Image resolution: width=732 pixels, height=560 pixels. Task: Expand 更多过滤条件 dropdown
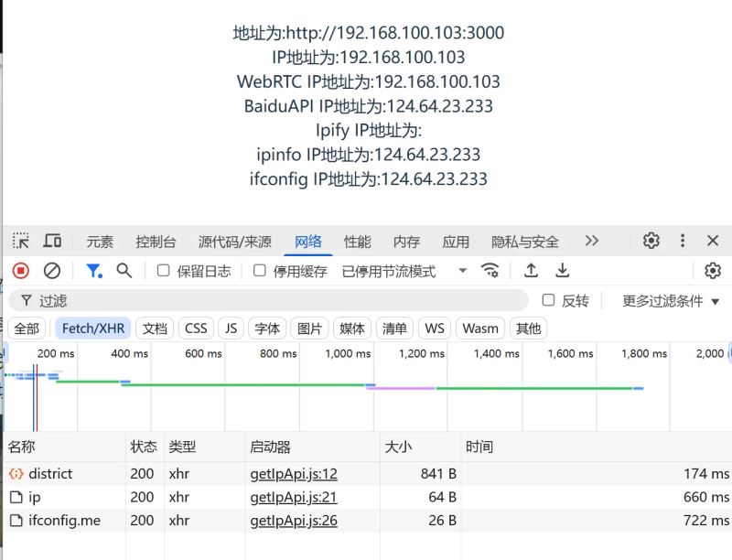point(671,300)
